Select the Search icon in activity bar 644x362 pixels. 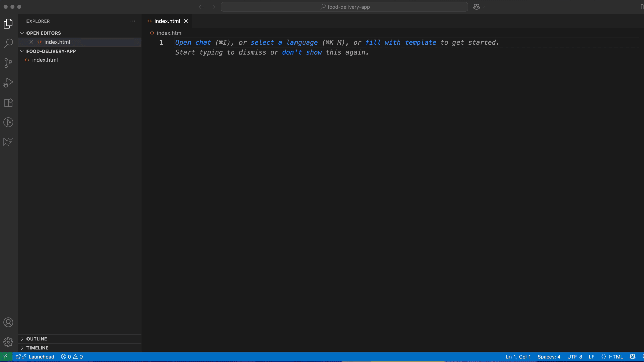[x=8, y=43]
